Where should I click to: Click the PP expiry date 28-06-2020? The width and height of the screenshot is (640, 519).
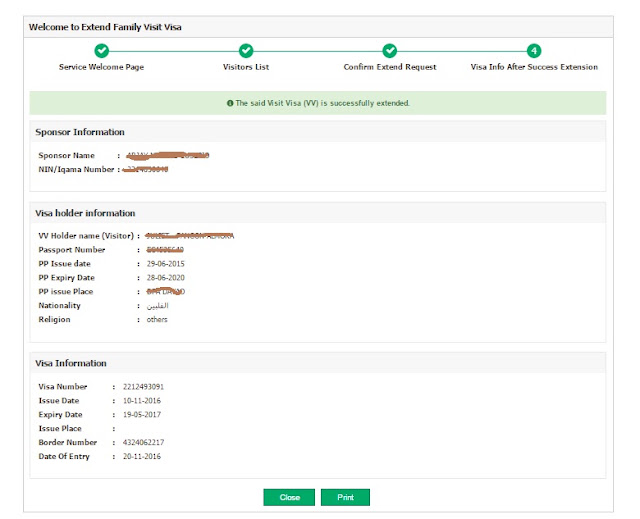(165, 277)
